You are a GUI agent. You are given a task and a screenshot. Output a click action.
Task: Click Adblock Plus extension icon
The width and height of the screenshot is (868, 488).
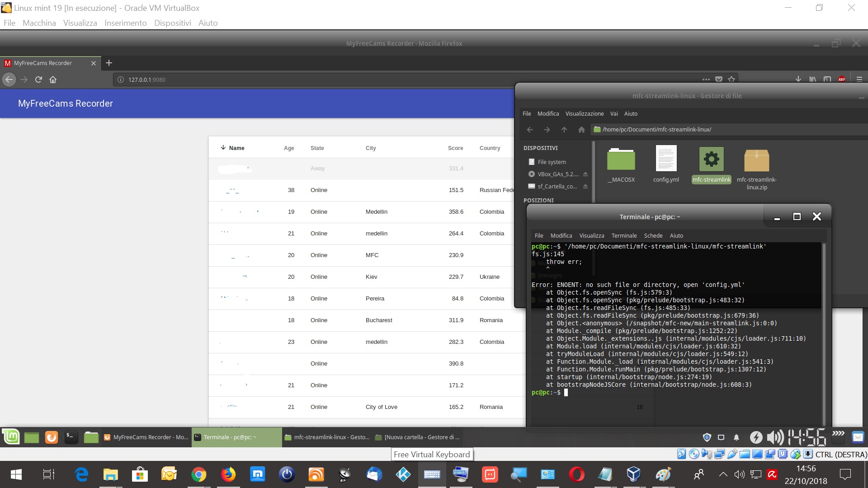(x=842, y=80)
